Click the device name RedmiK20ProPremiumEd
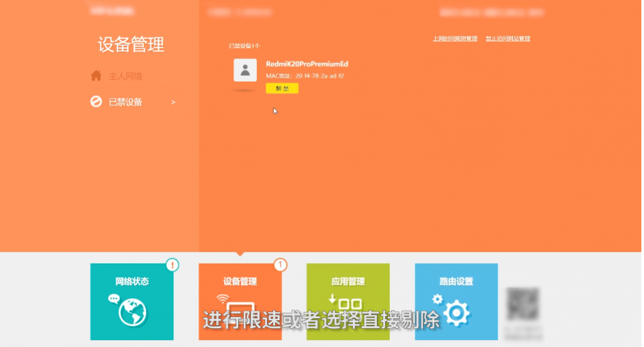The image size is (644, 347). [307, 64]
